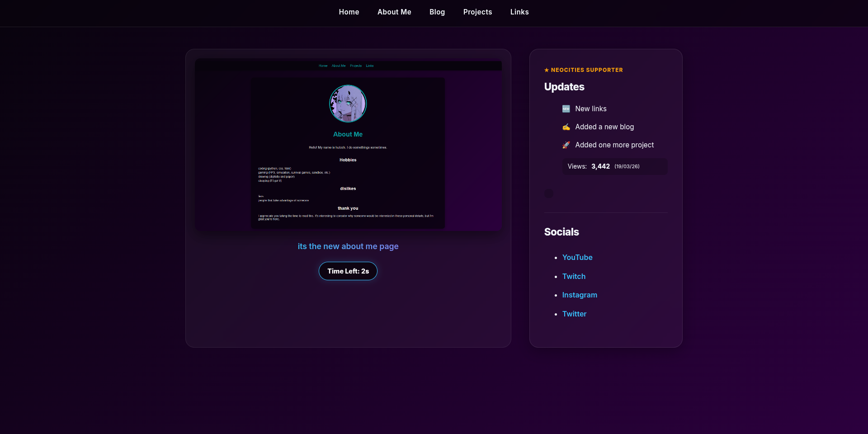The width and height of the screenshot is (868, 434).
Task: Visit the Twitter social link
Action: pos(574,314)
